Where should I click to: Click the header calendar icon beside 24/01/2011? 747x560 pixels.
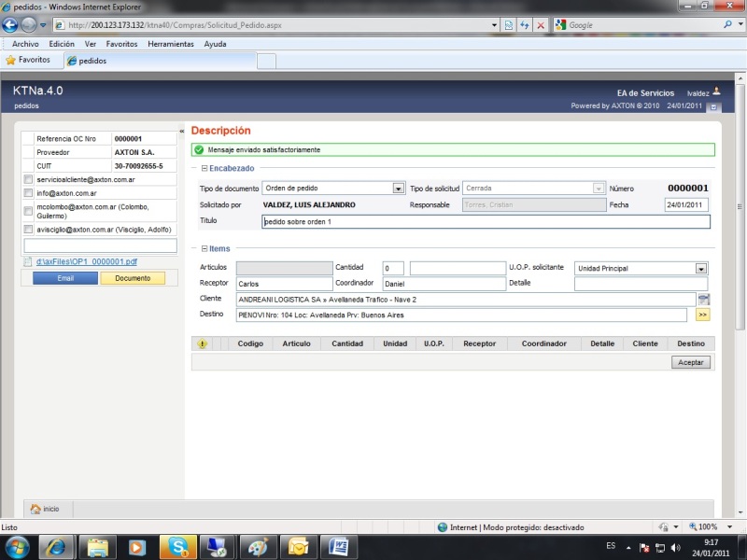[x=714, y=106]
